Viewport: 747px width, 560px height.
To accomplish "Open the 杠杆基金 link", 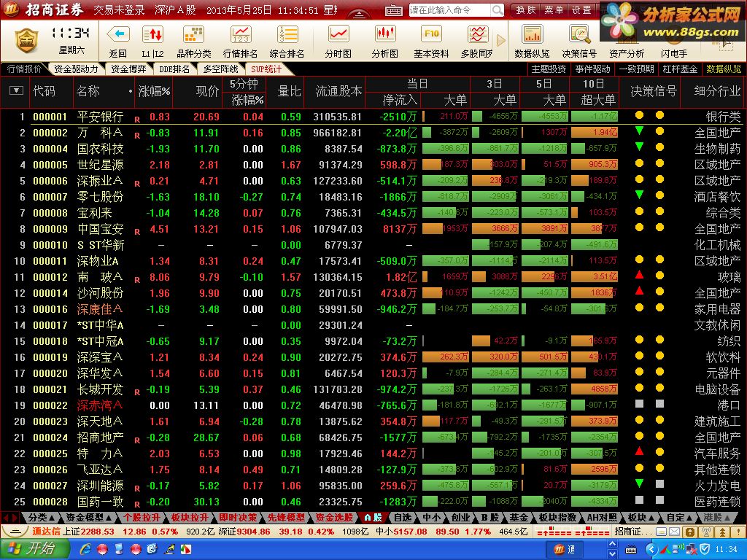I will click(x=680, y=69).
